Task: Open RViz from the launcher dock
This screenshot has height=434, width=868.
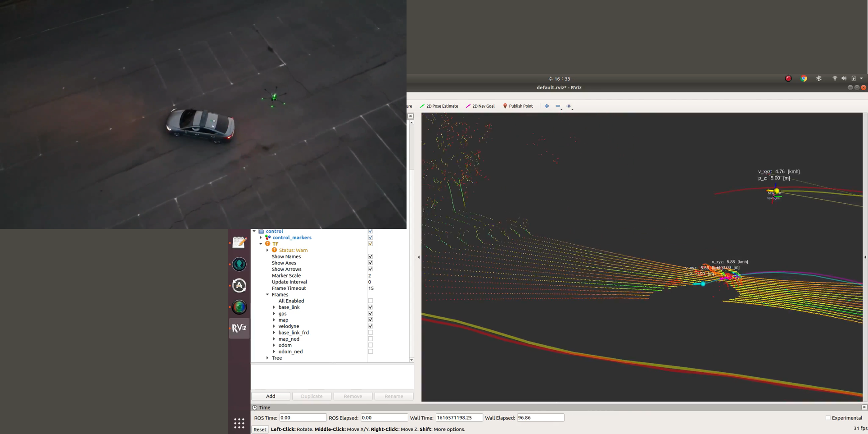Action: [x=239, y=328]
